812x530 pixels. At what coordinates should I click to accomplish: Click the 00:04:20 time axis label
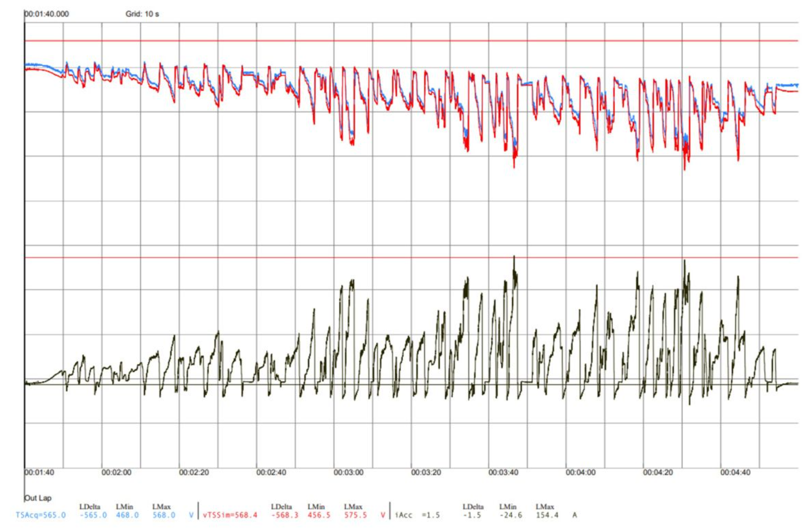[x=658, y=472]
